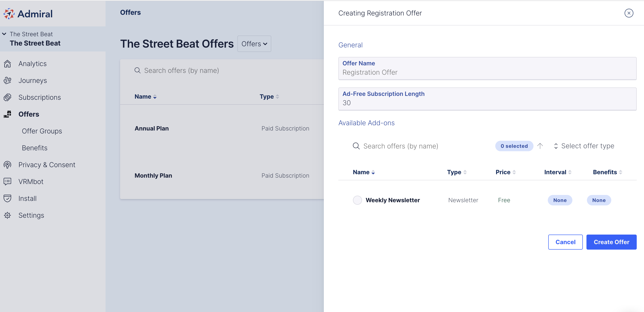
Task: Click the Cancel button
Action: click(x=565, y=242)
